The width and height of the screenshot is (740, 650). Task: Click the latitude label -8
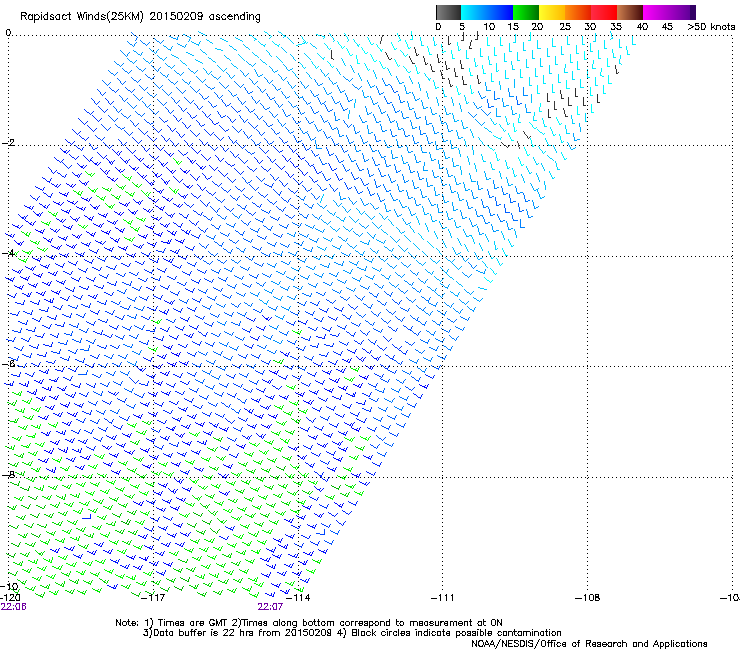coord(8,474)
